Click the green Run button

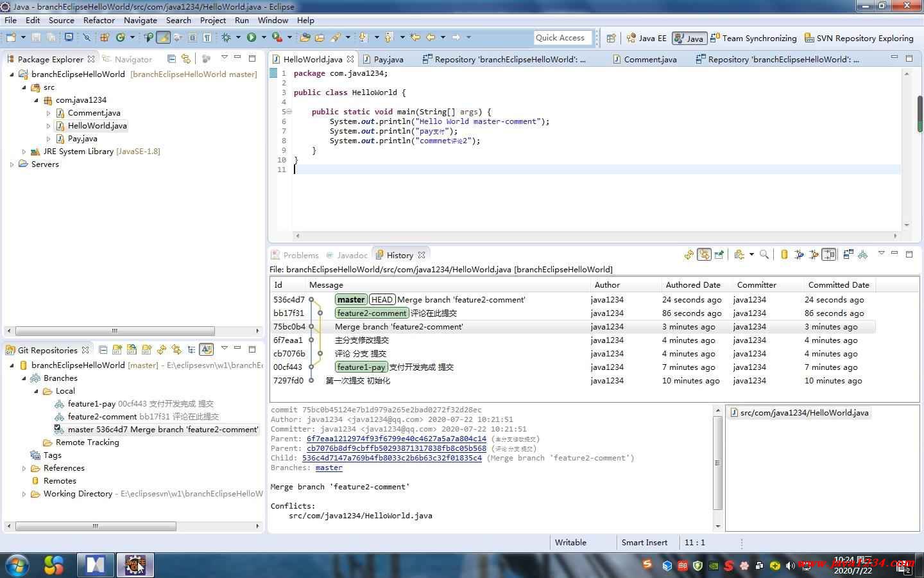[251, 37]
